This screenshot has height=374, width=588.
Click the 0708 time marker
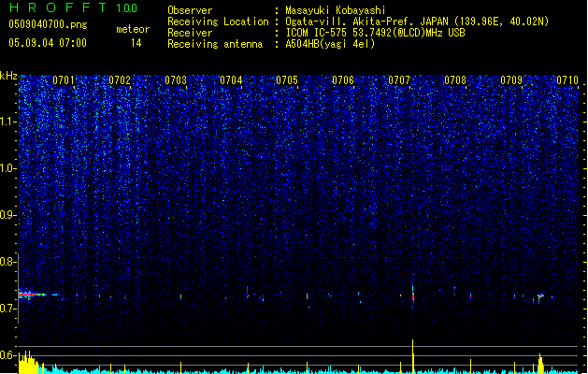(x=455, y=79)
